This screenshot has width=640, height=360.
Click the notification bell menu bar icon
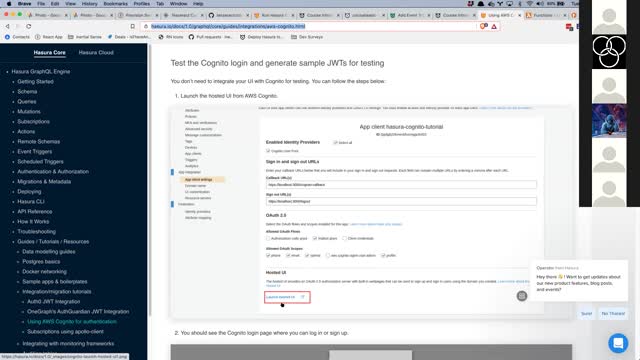pos(480,4)
